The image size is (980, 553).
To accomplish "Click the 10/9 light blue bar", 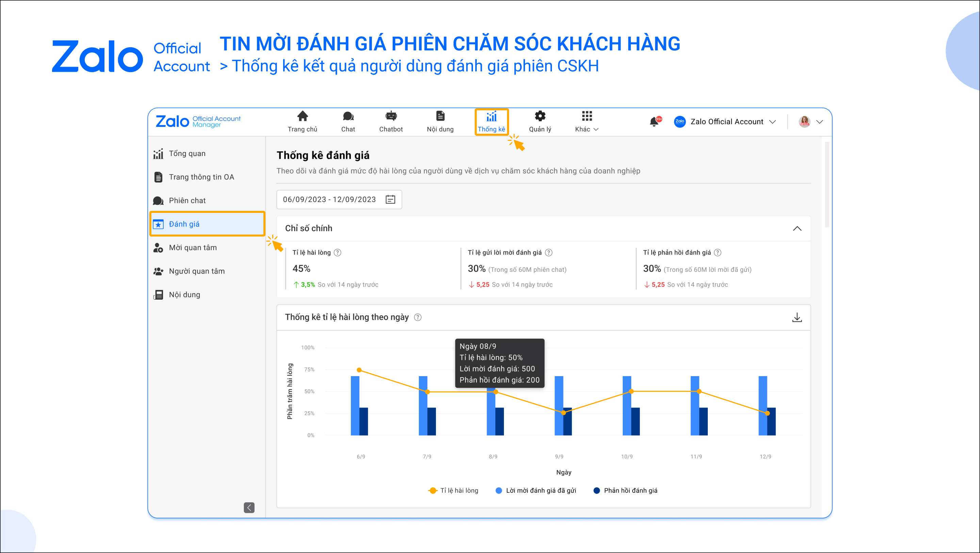I will [626, 406].
